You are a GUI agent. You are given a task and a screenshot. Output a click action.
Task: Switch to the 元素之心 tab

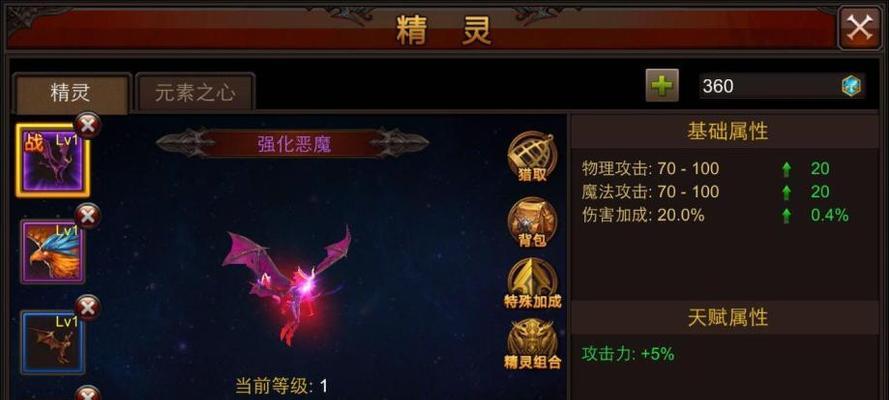point(195,92)
